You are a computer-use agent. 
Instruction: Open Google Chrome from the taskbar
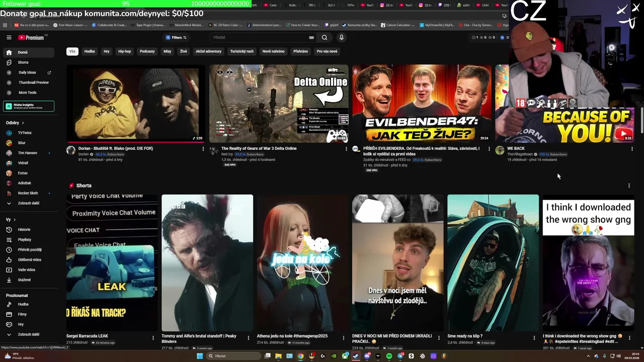pos(300,356)
